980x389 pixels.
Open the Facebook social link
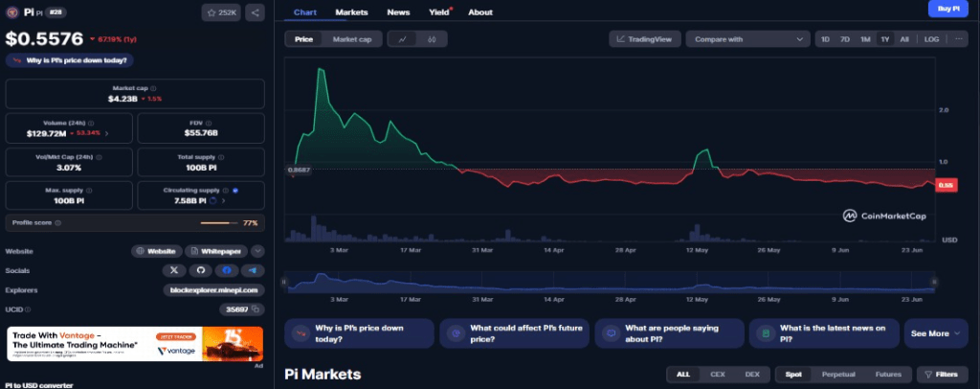click(227, 270)
